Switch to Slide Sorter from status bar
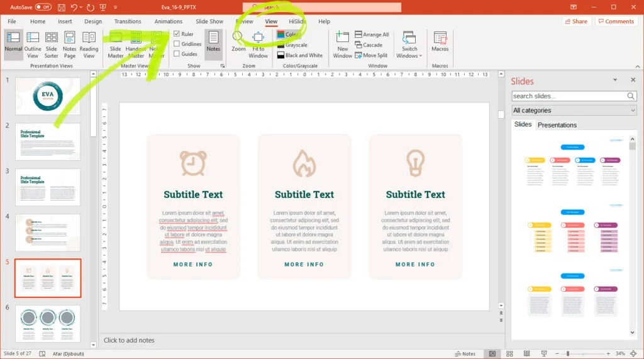This screenshot has width=644, height=359. 509,354
